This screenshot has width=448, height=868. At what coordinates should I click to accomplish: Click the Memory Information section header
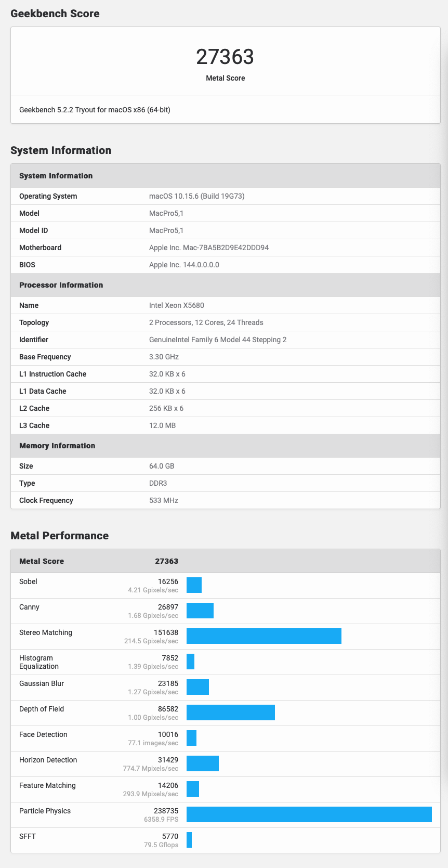[226, 446]
